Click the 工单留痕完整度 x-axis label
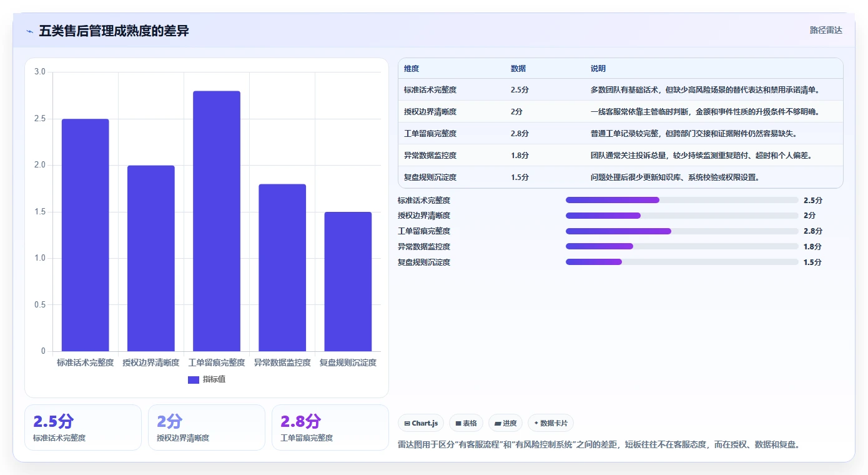868x475 pixels. (x=216, y=362)
